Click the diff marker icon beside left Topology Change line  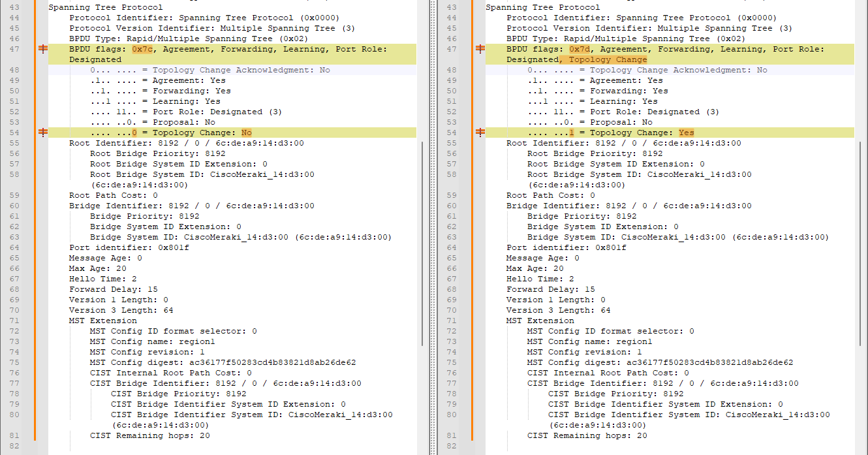tap(42, 132)
